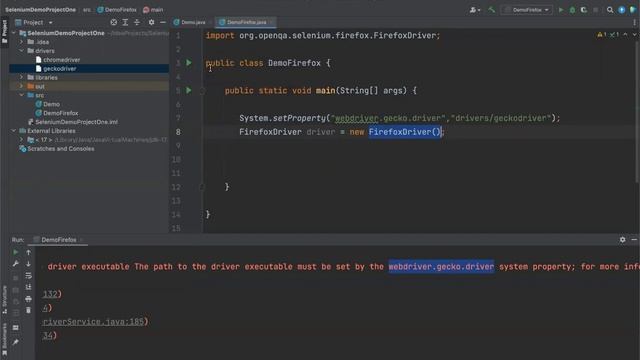Open Demo class in src
The width and height of the screenshot is (640, 360).
[51, 104]
